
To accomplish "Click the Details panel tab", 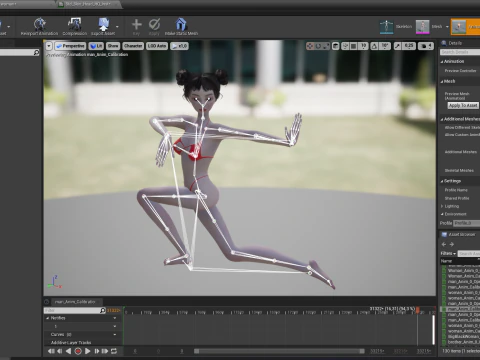I will (452, 43).
